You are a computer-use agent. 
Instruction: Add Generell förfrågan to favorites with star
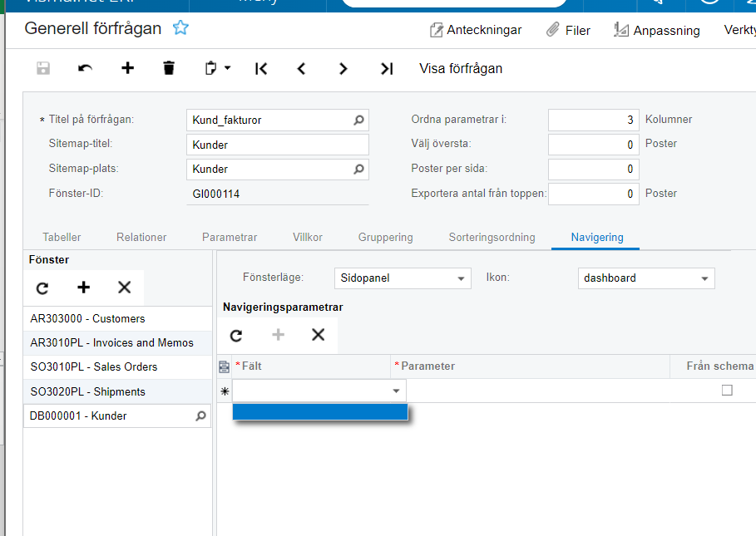click(180, 28)
